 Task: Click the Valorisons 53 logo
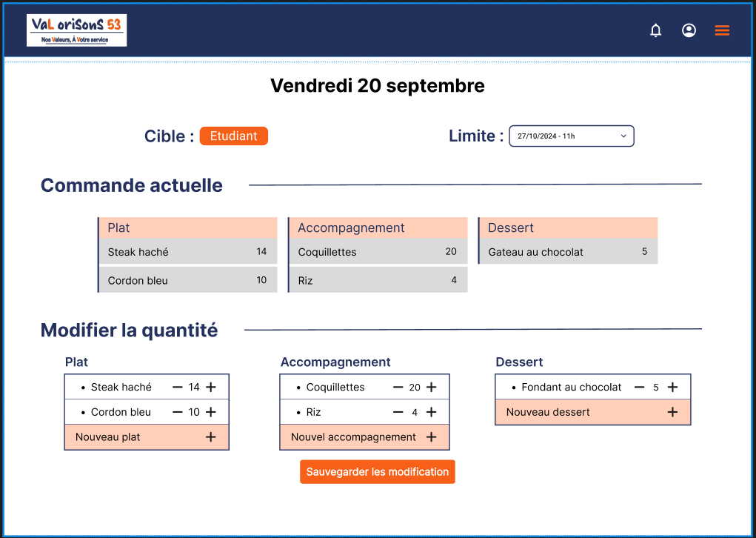point(77,30)
